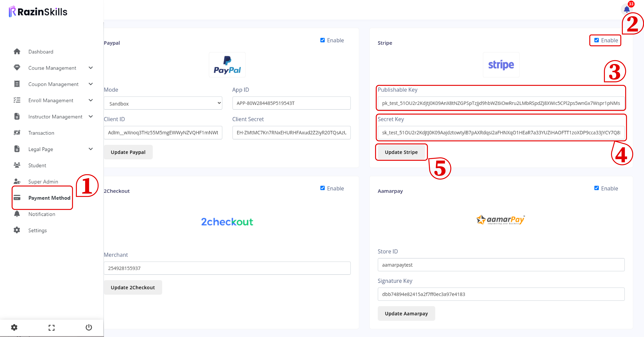
Task: Click the Payment Method card icon
Action: [17, 198]
